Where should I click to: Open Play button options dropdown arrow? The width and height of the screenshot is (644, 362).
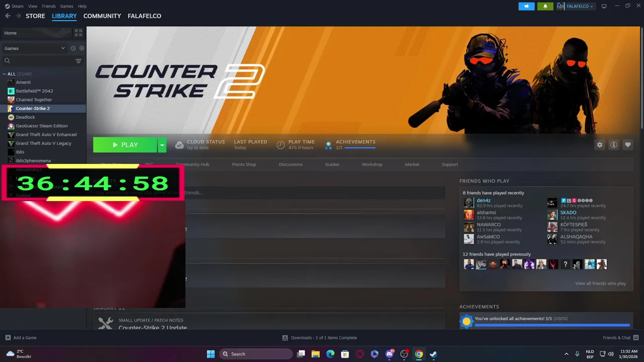(162, 145)
